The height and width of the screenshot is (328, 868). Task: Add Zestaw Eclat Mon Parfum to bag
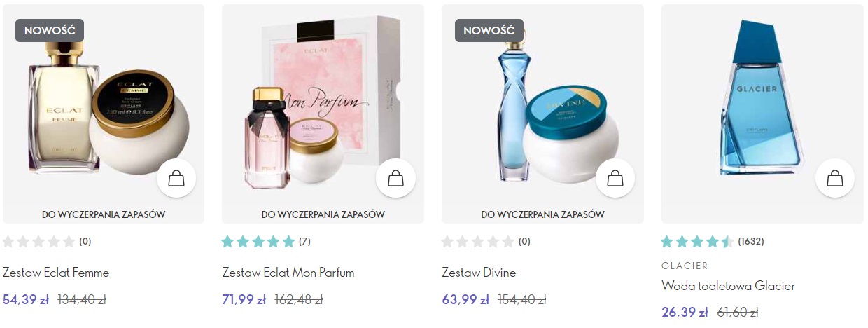tap(395, 178)
